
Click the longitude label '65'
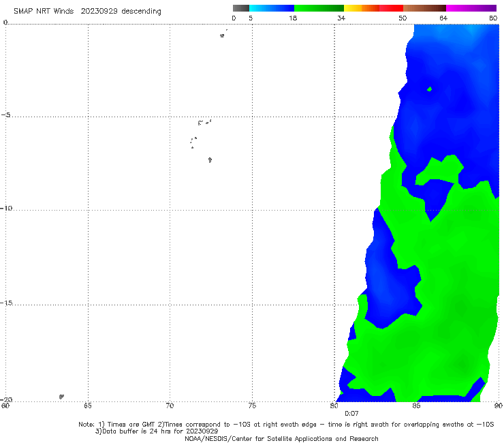[x=88, y=406]
